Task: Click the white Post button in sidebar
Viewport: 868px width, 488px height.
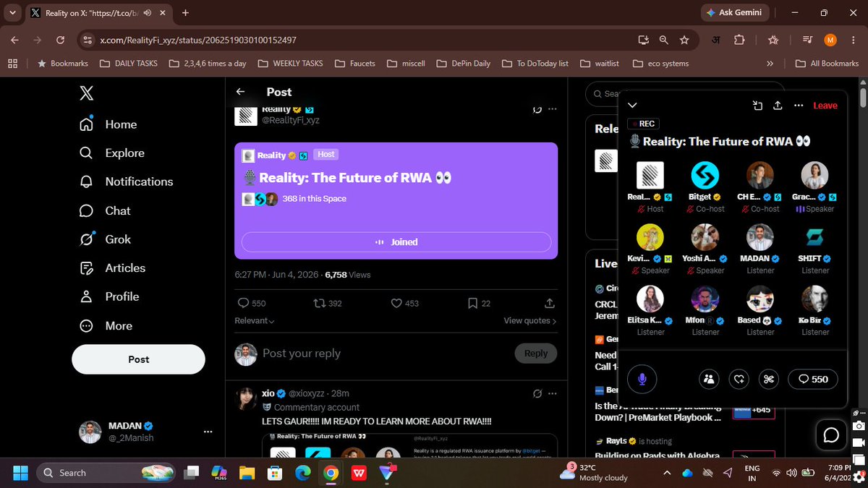Action: pos(138,359)
